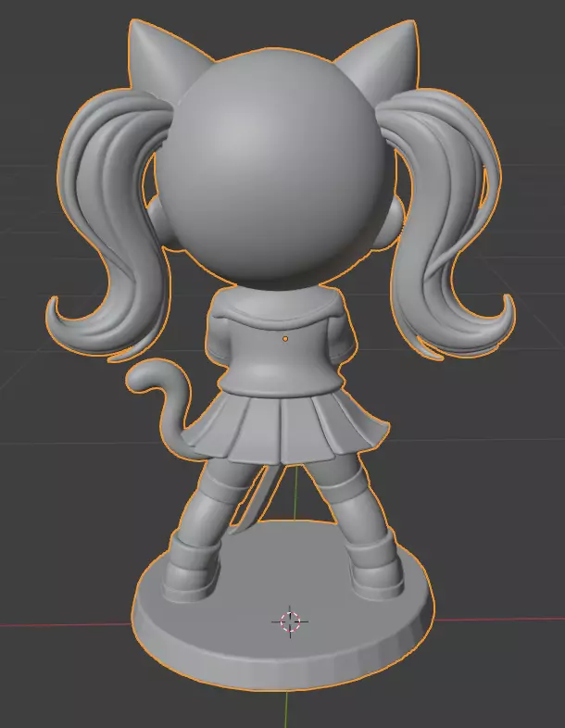Click the 3D cursor on the base
Viewport: 565px width, 728px height.
pyautogui.click(x=290, y=621)
